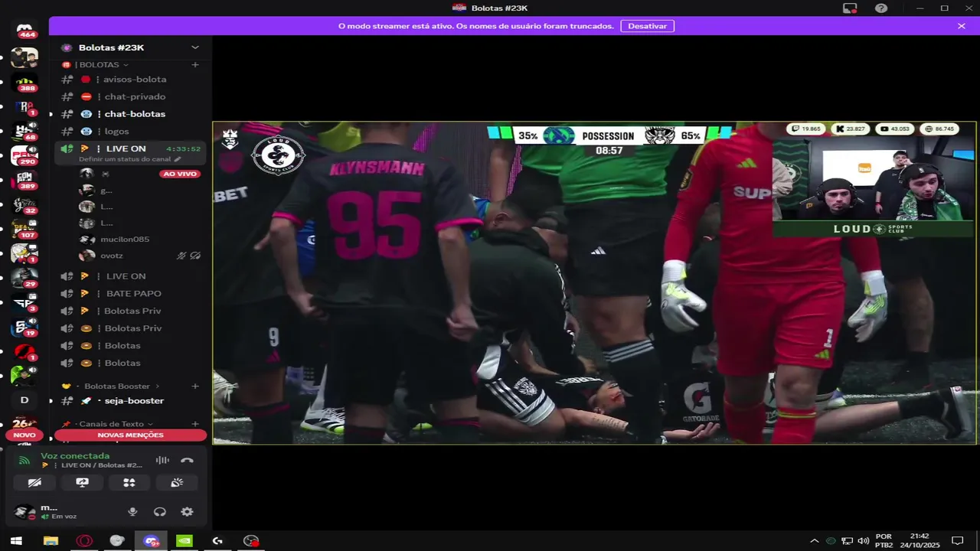The height and width of the screenshot is (551, 980).
Task: Open the help question mark icon
Action: click(881, 8)
